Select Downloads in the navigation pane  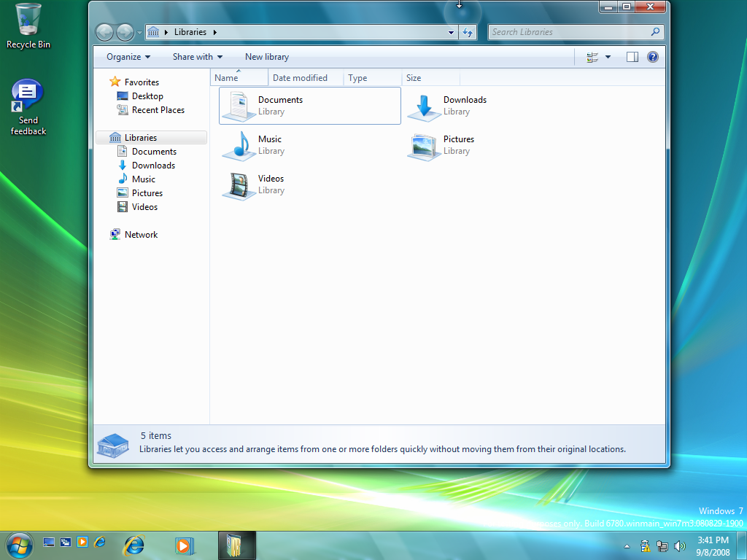[x=153, y=166]
